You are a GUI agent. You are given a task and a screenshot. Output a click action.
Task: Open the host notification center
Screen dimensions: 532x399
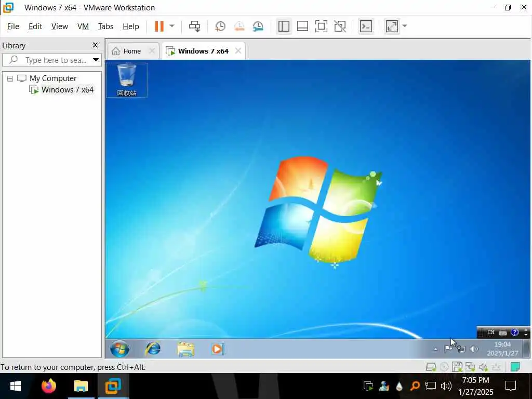(511, 386)
